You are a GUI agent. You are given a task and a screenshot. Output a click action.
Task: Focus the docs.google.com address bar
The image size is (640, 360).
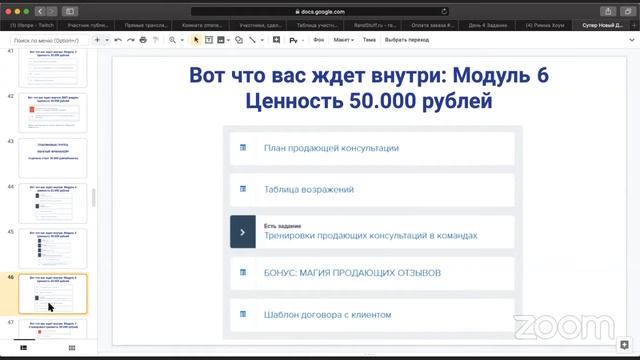coord(320,11)
